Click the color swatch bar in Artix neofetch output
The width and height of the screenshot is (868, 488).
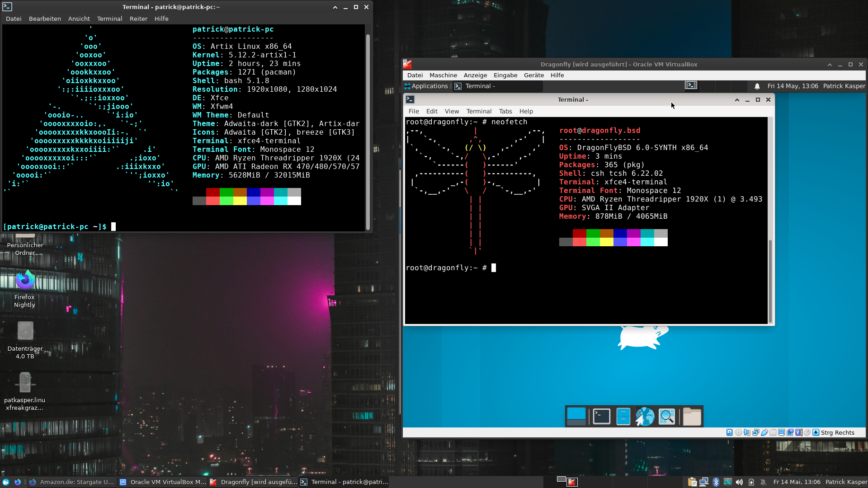click(x=246, y=196)
